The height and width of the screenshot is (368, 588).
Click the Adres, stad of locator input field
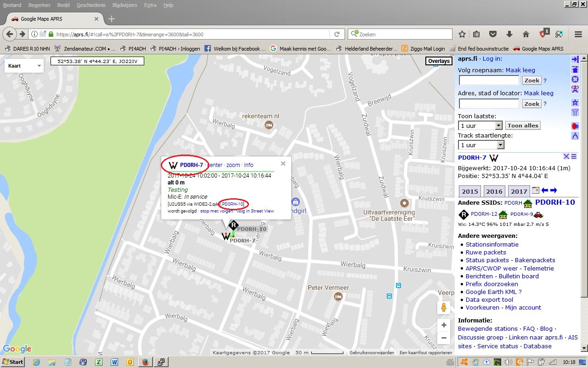(489, 103)
